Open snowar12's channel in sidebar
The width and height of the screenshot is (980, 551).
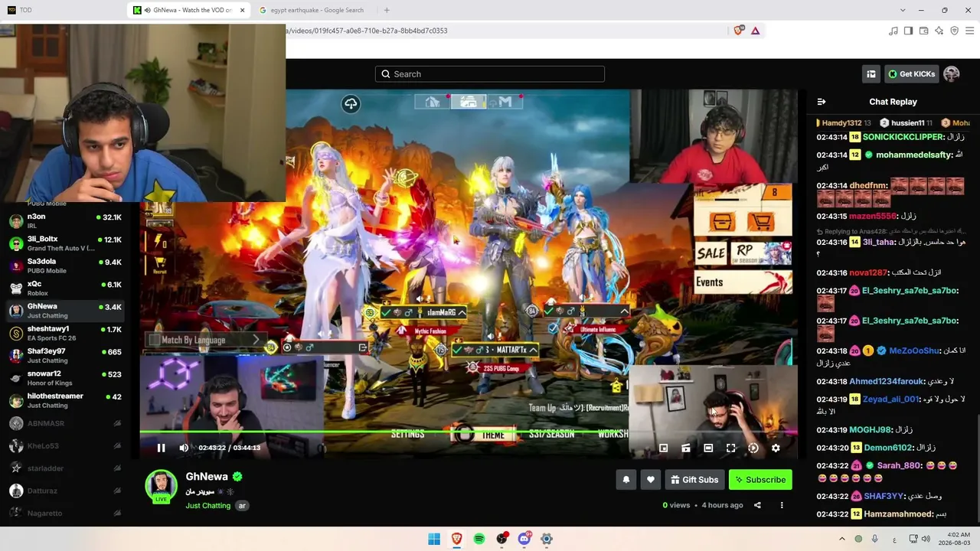(x=65, y=378)
